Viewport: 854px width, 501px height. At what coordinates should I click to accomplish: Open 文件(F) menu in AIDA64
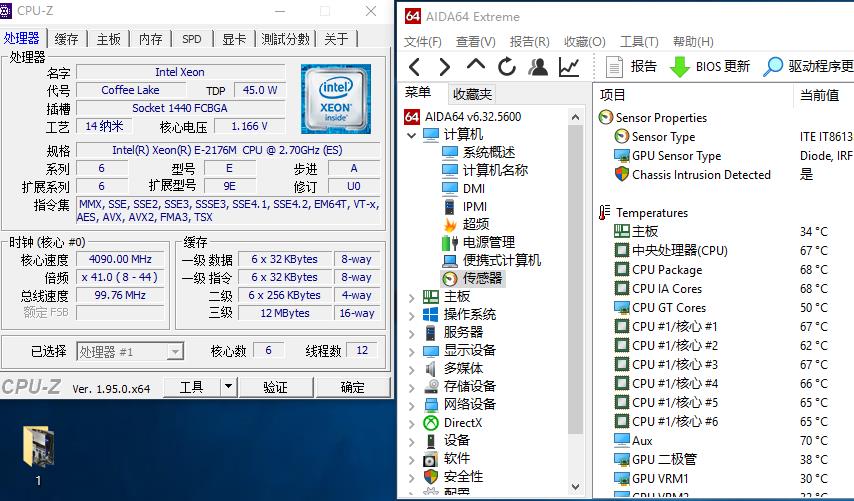pyautogui.click(x=423, y=41)
